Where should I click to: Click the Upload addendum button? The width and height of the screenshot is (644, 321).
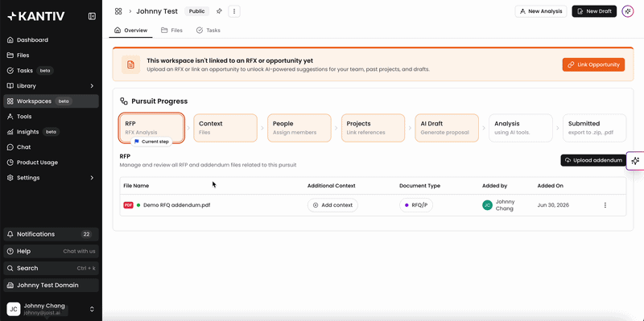pos(593,161)
